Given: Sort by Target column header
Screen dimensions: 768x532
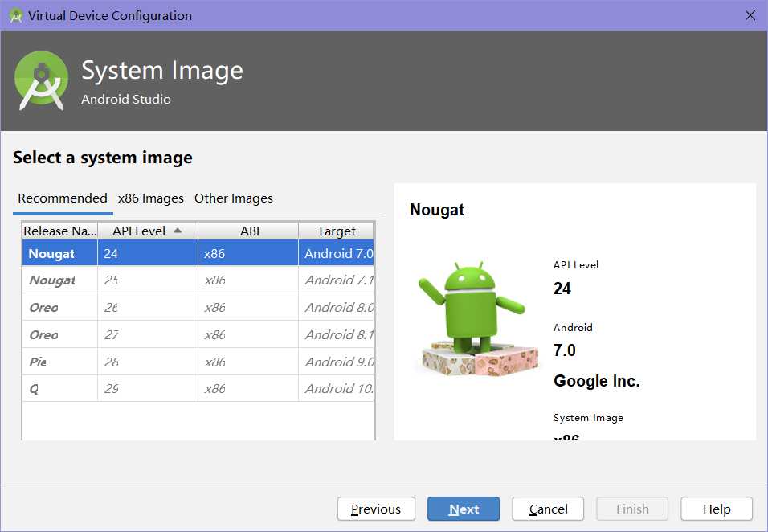Looking at the screenshot, I should coord(336,231).
